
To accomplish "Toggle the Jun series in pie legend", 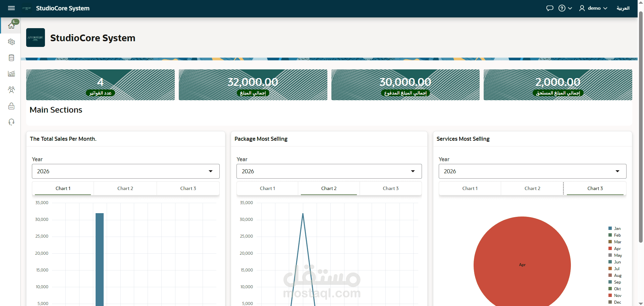I will (614, 262).
